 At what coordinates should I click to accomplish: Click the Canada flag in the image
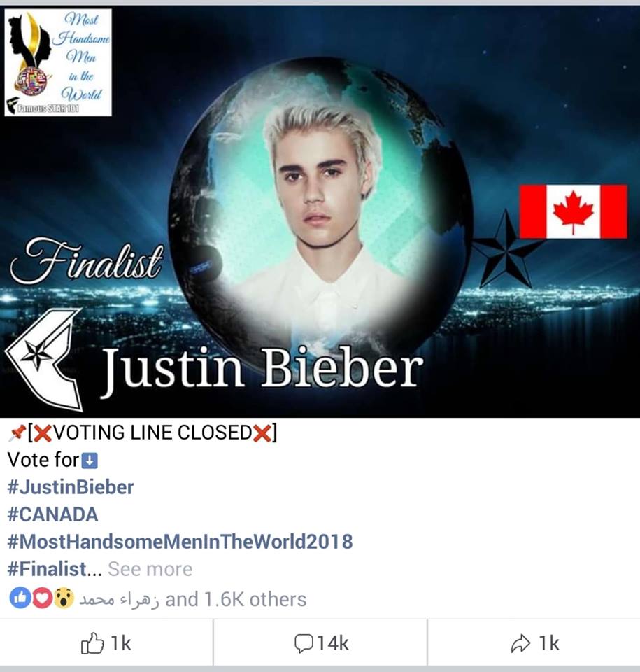[x=573, y=211]
